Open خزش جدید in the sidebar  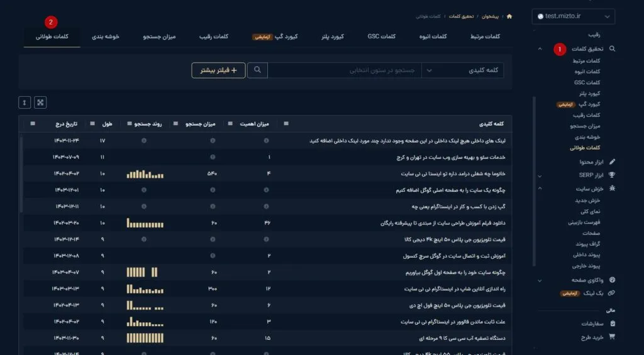pyautogui.click(x=588, y=200)
